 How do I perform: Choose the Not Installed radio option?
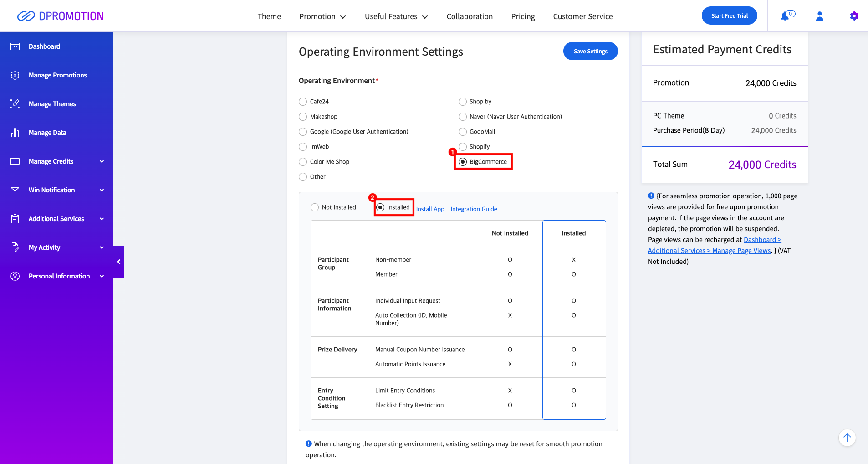315,207
